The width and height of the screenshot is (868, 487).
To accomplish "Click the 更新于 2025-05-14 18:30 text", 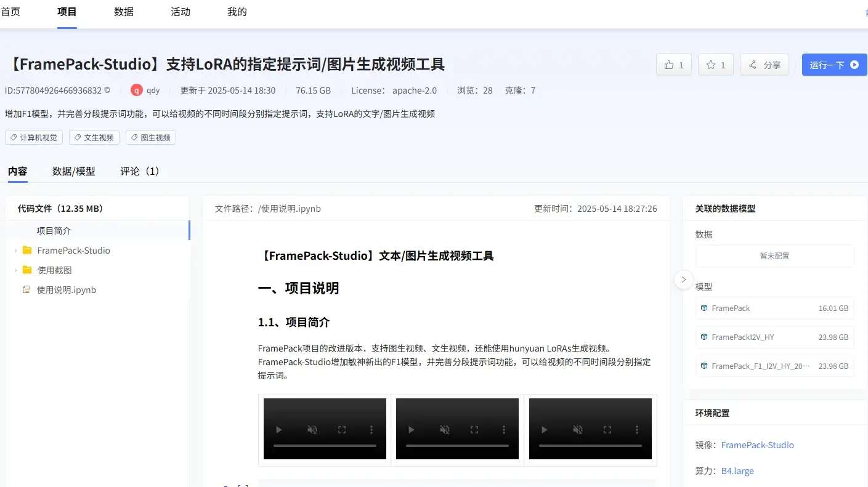I will point(228,91).
